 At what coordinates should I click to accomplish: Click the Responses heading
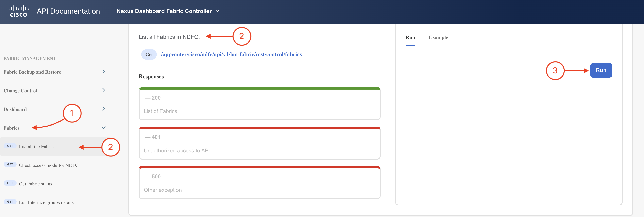tap(151, 77)
